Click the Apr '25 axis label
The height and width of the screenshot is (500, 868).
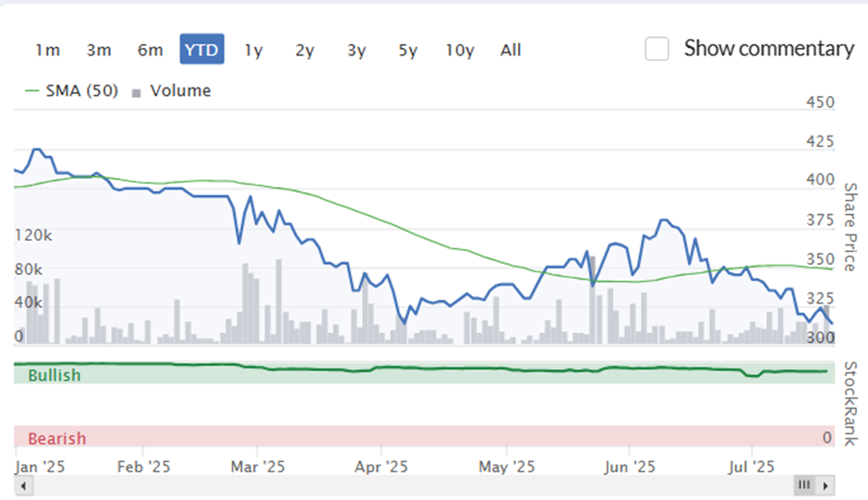[380, 467]
